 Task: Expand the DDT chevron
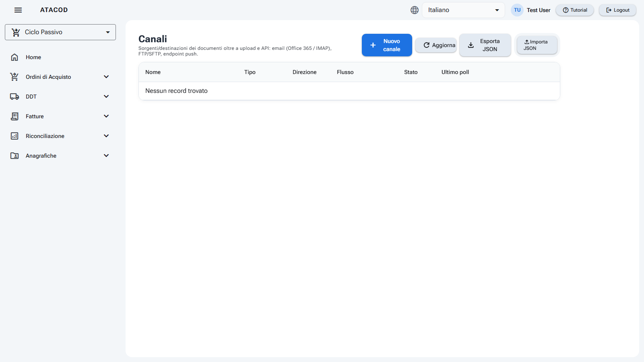tap(106, 97)
